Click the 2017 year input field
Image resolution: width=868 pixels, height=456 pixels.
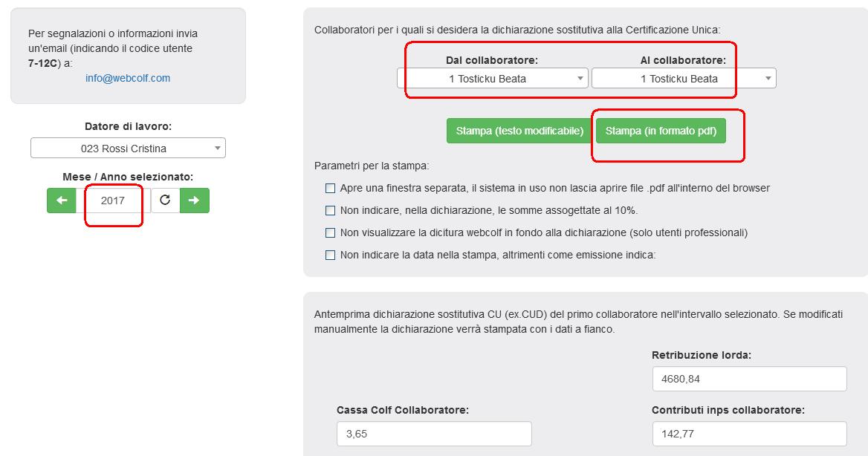113,201
